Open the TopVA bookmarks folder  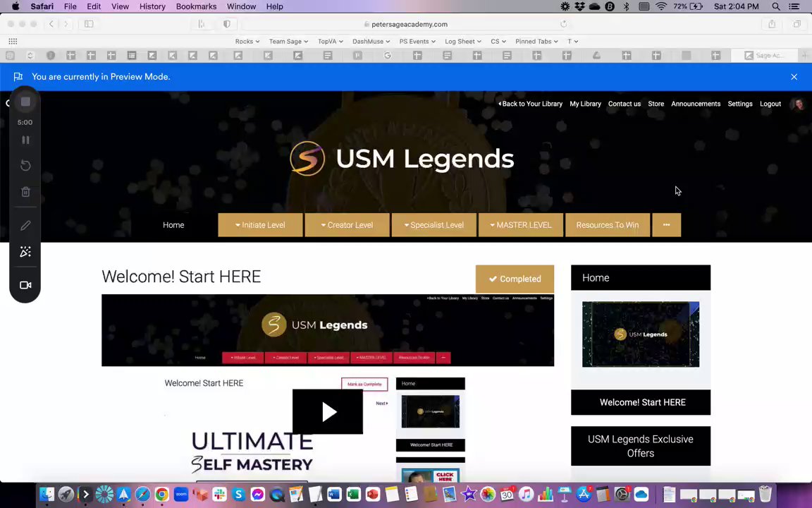(x=331, y=42)
